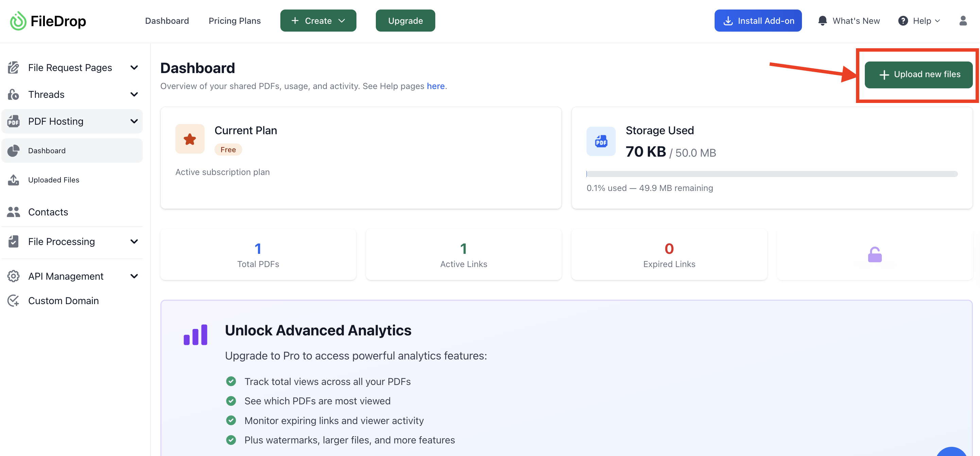980x456 pixels.
Task: Click the Upload new files button
Action: coord(918,74)
